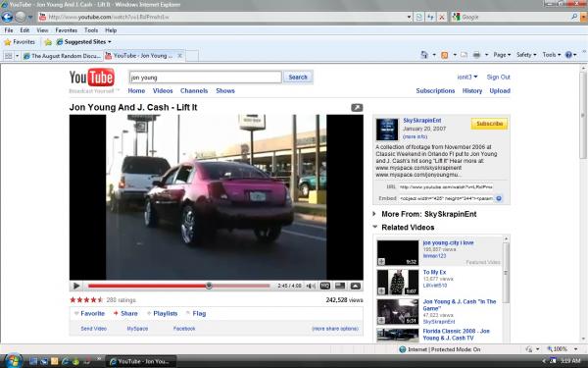Screen dimensions: 588x368
Task: Click the Print icon in command bar
Action: click(476, 55)
